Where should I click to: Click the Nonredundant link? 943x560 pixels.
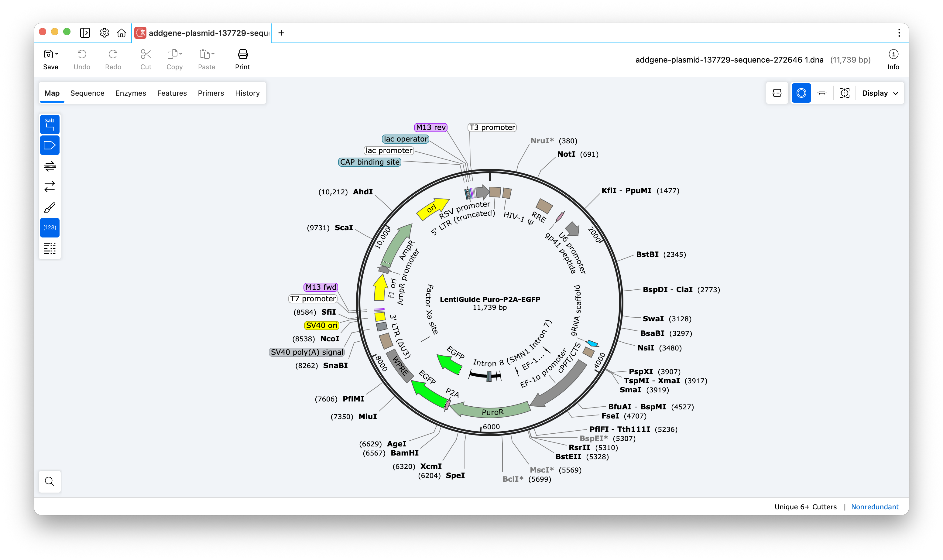click(874, 507)
